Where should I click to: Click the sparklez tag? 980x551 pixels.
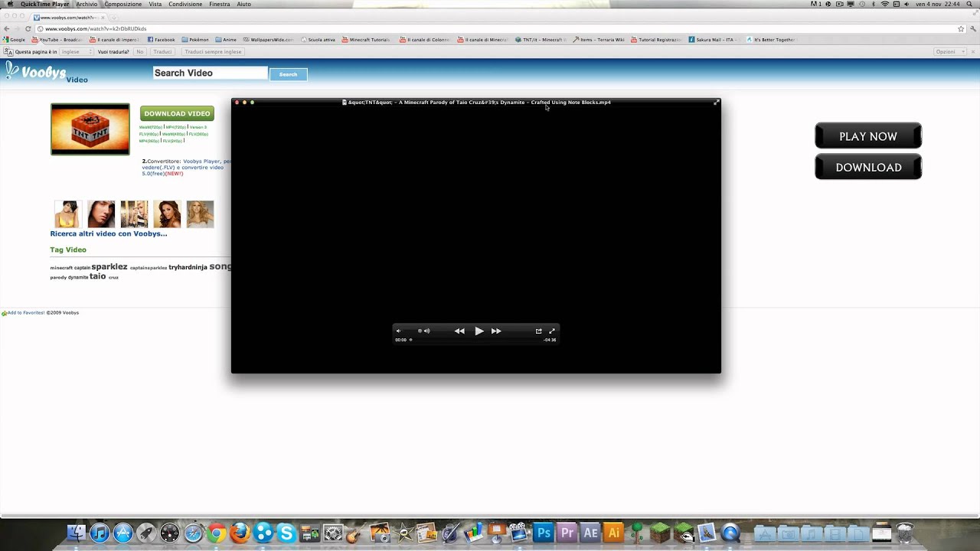click(x=109, y=267)
